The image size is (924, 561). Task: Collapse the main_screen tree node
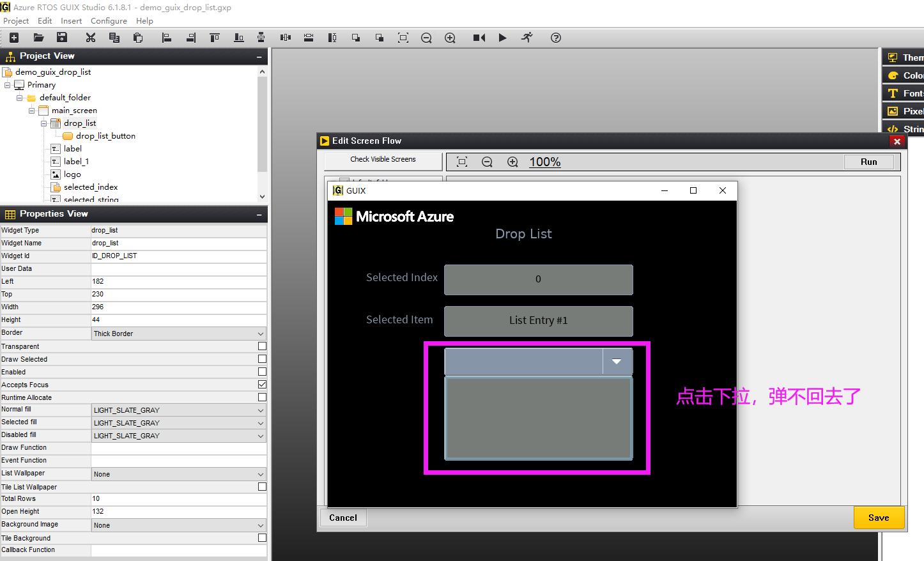tap(31, 111)
